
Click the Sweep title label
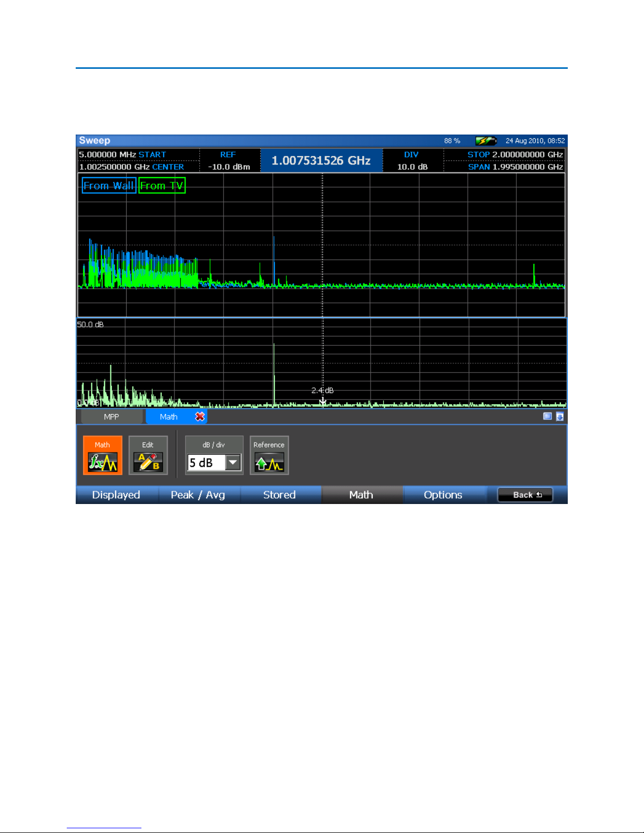[x=95, y=140]
